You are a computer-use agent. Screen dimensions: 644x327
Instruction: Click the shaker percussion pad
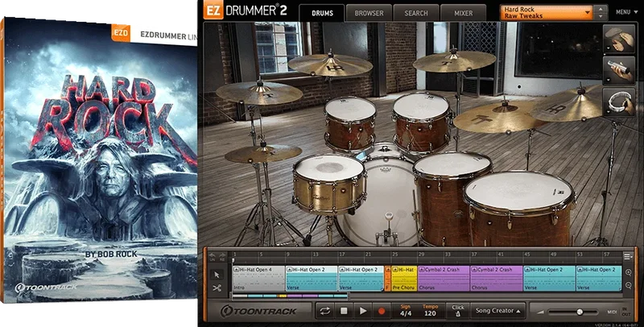(619, 70)
